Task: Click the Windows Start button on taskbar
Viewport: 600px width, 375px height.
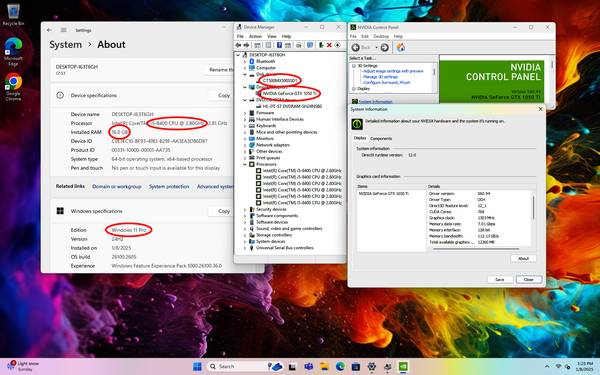Action: tap(197, 367)
